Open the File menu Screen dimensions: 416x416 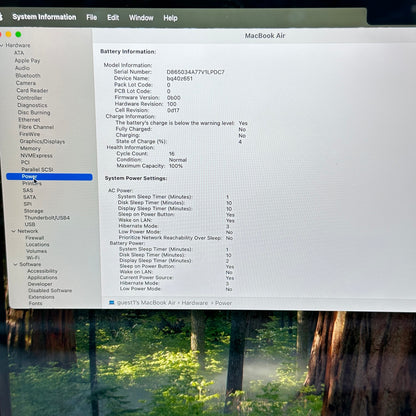(92, 17)
